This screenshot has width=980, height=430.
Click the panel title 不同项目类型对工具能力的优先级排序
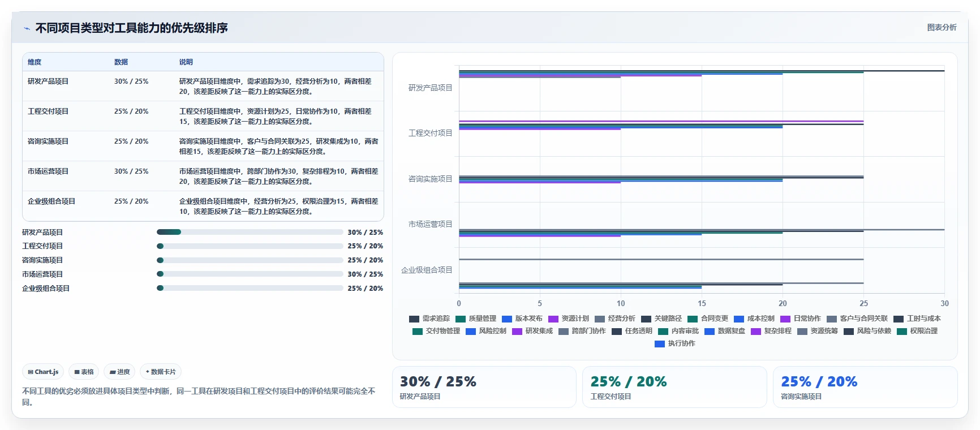[x=132, y=28]
